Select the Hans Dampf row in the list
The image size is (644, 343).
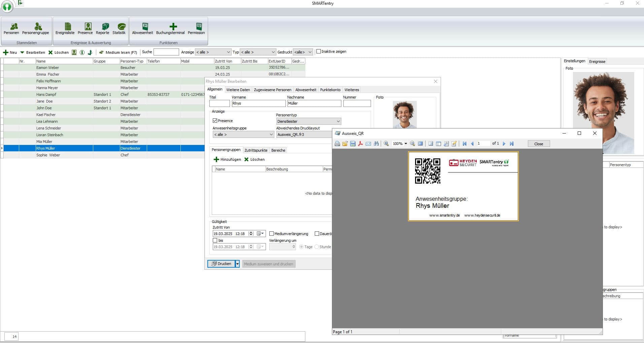coord(46,94)
